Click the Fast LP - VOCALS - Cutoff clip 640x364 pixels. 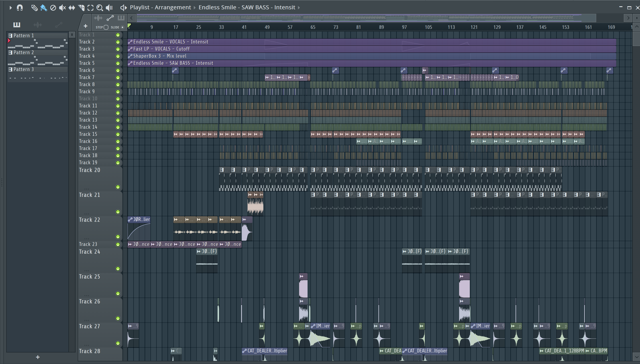[x=371, y=49]
